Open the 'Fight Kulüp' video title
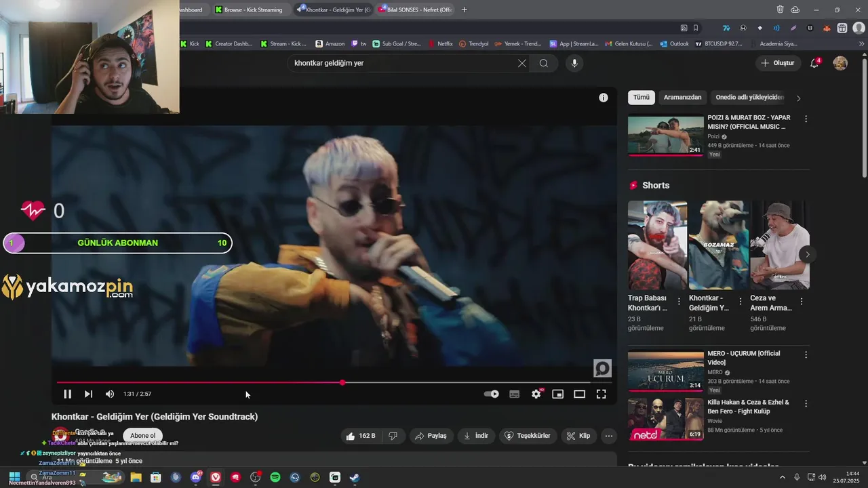 (748, 407)
